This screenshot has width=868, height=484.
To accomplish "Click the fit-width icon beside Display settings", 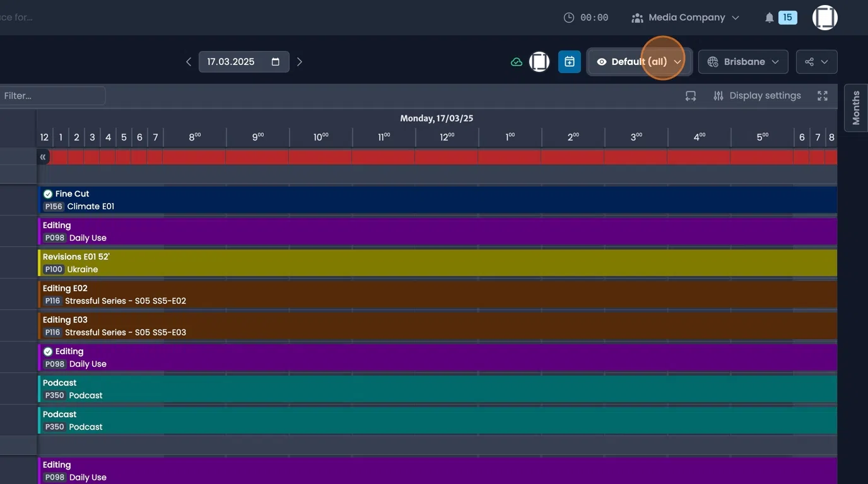I will click(691, 96).
